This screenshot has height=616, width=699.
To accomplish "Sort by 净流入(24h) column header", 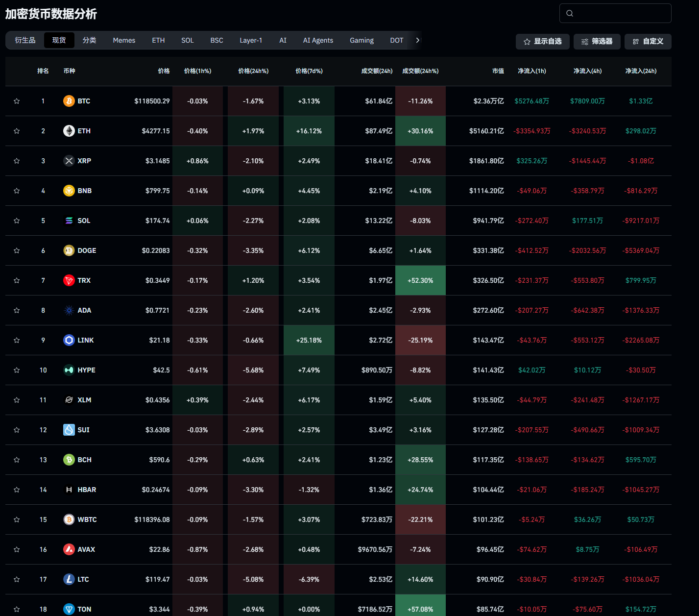I will 641,71.
